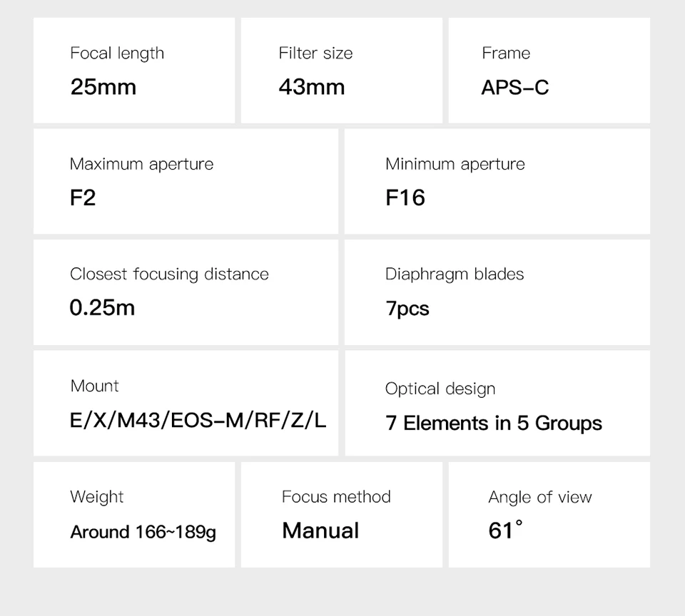Select the "Optical design" label
The height and width of the screenshot is (616, 685).
(x=440, y=389)
